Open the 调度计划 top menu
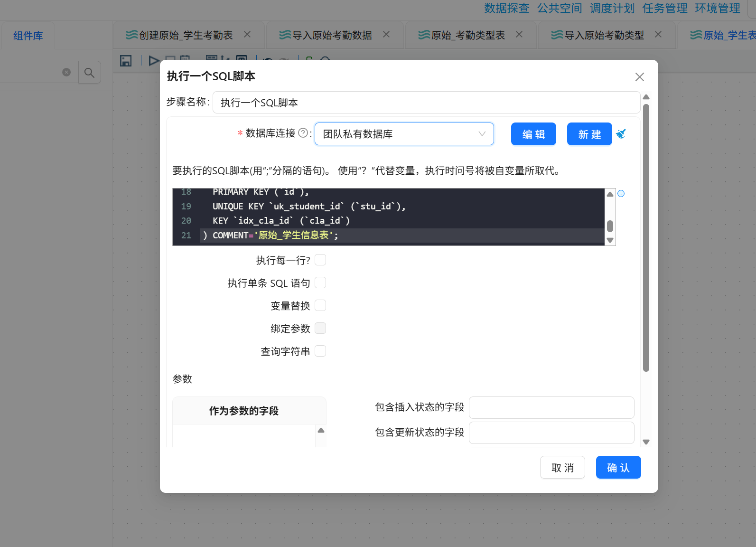 coord(612,8)
